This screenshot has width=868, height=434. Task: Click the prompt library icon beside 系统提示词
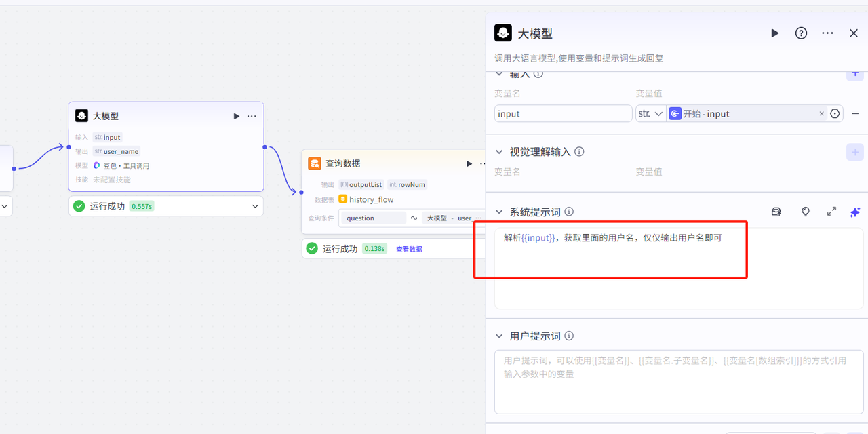click(776, 212)
